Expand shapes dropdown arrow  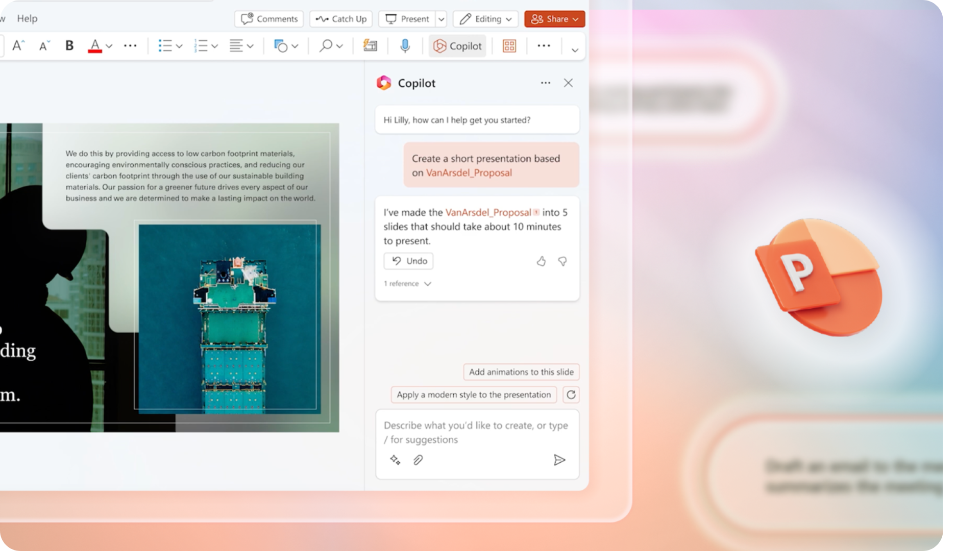[295, 46]
